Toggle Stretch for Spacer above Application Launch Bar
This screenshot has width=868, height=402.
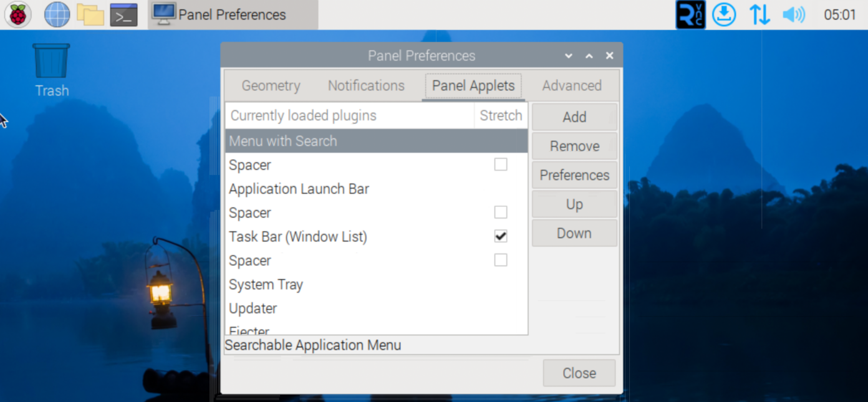pyautogui.click(x=501, y=165)
